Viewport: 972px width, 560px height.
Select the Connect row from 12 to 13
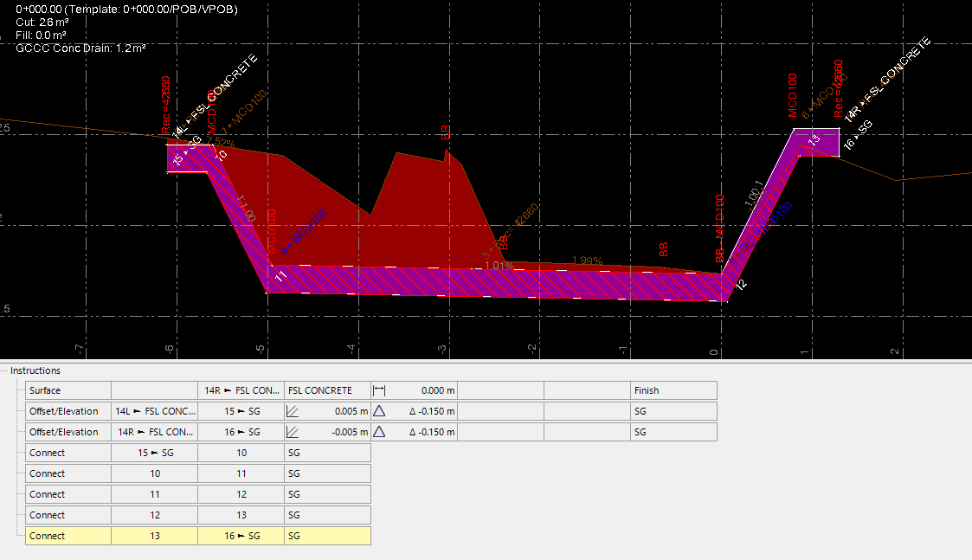pyautogui.click(x=68, y=515)
